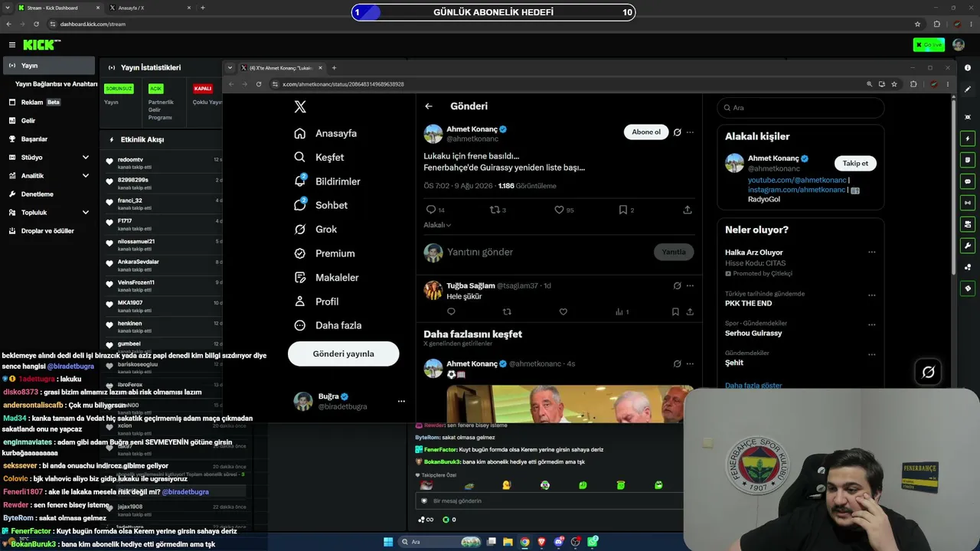Open the Serhou Guirassy trending topic
Image resolution: width=980 pixels, height=551 pixels.
click(x=753, y=334)
